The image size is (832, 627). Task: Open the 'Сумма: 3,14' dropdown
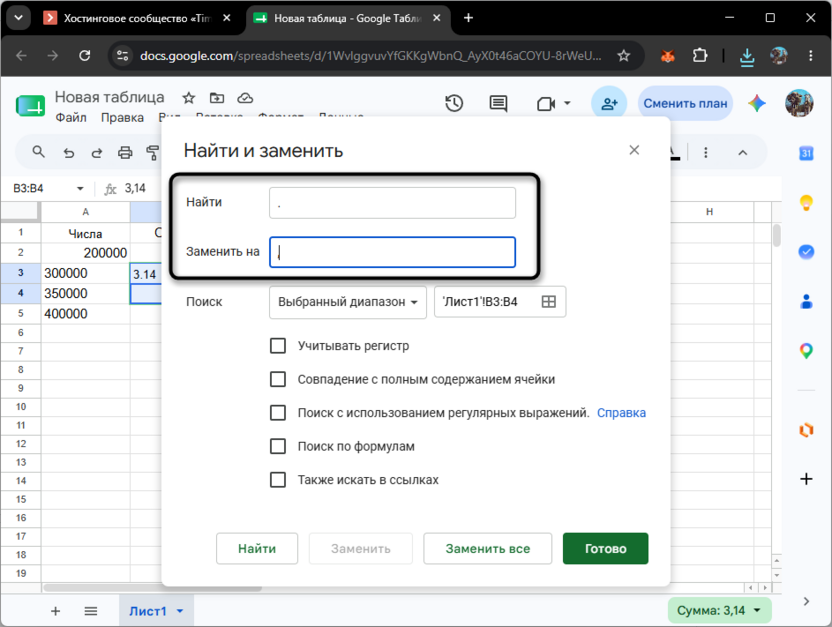pos(720,611)
